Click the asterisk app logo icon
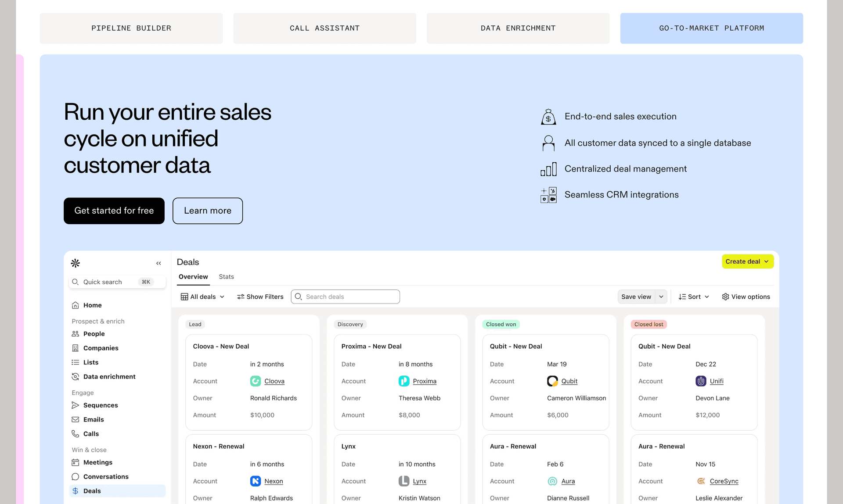The image size is (843, 504). [x=76, y=263]
